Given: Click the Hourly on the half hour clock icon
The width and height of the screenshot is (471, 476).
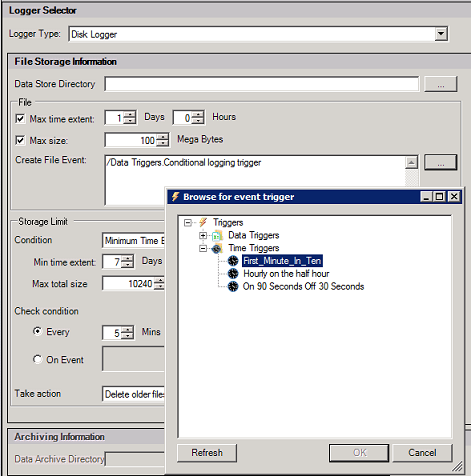Looking at the screenshot, I should (233, 274).
